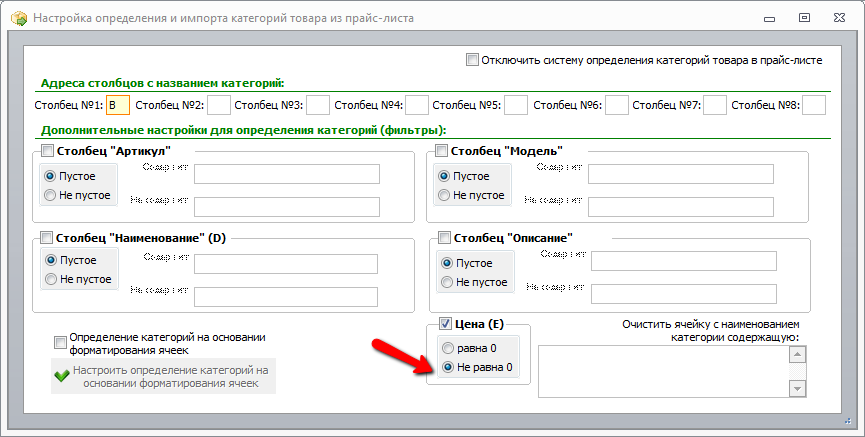Image resolution: width=865 pixels, height=437 pixels.
Task: Click the Столбец №4 input field
Action: click(x=417, y=105)
